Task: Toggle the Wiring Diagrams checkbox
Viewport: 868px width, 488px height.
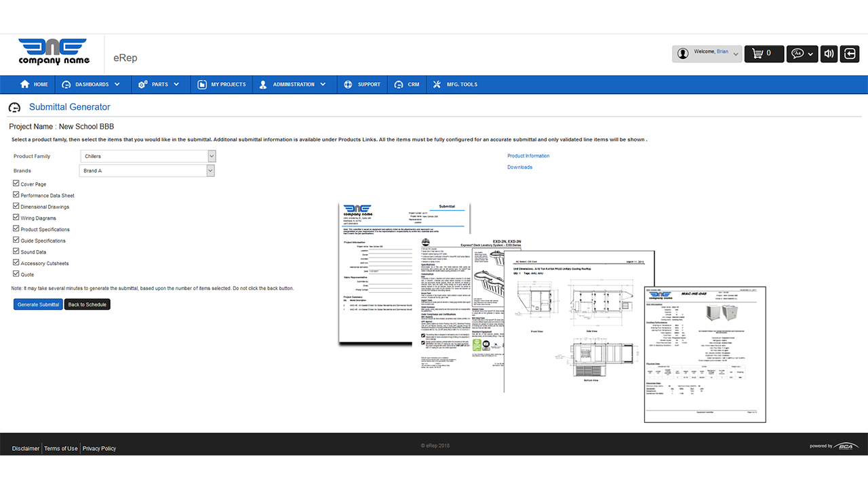Action: tap(16, 218)
